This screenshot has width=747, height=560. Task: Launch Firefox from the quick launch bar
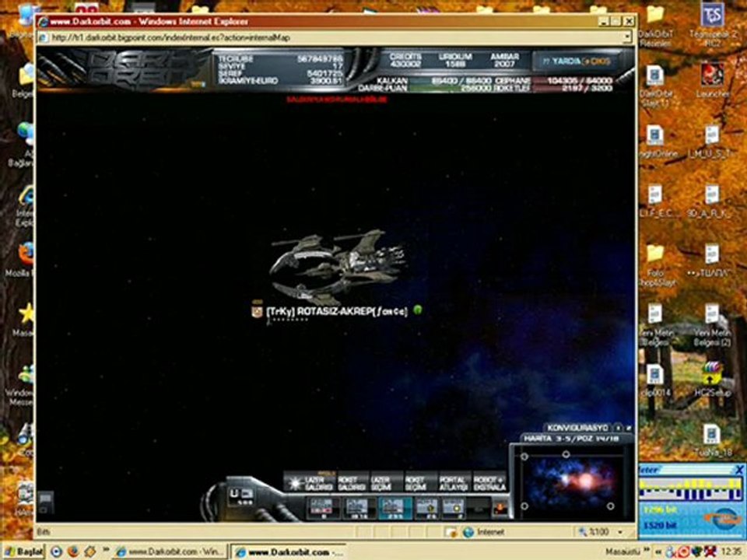(x=73, y=552)
